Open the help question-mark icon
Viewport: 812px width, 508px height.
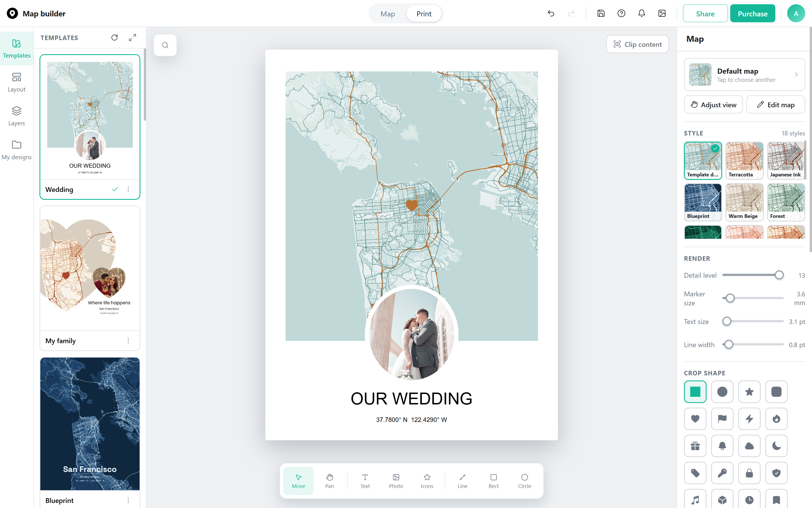[x=621, y=14]
